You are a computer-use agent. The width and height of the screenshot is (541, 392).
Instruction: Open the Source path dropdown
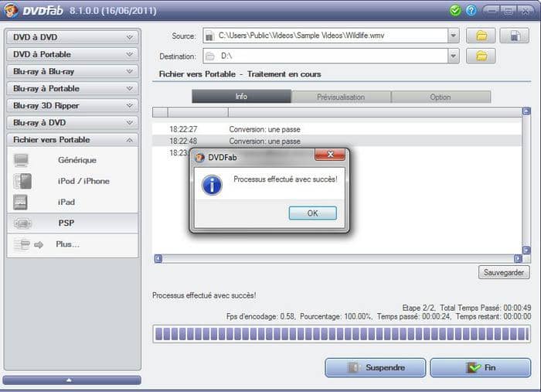coord(454,36)
